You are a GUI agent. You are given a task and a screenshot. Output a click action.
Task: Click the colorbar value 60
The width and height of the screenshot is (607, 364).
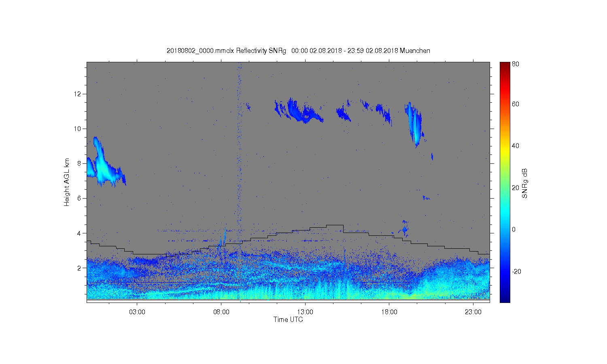point(515,104)
